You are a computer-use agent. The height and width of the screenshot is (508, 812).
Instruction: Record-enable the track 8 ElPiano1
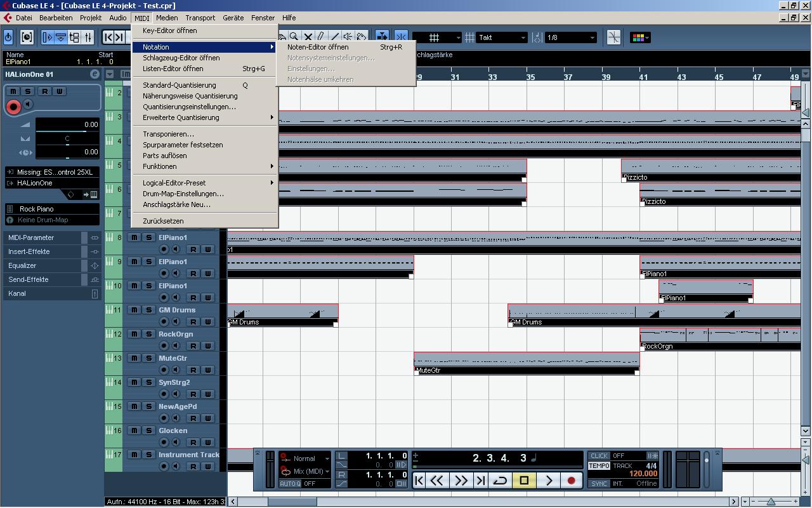coord(164,249)
